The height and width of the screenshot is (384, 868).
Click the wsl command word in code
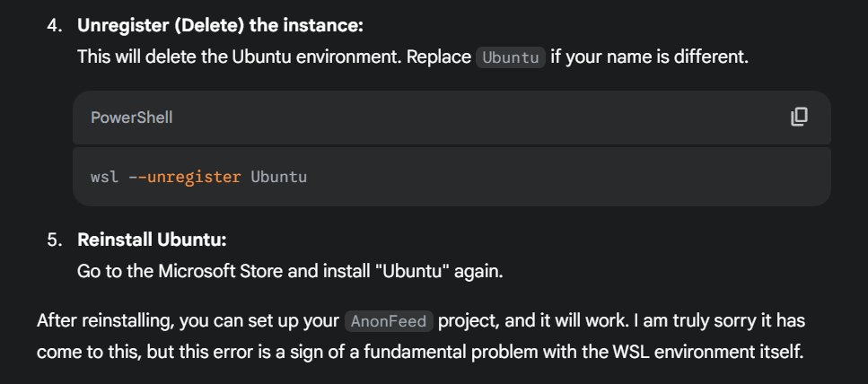coord(105,177)
